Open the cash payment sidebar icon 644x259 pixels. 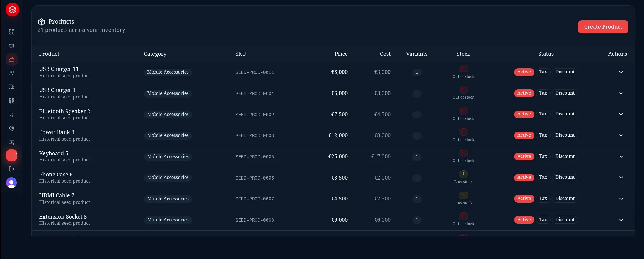pos(12,142)
